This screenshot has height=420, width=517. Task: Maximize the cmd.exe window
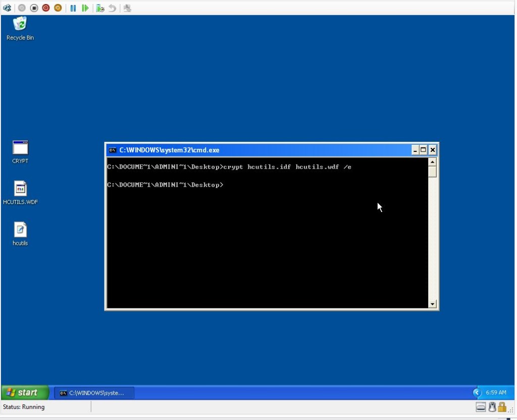(424, 150)
